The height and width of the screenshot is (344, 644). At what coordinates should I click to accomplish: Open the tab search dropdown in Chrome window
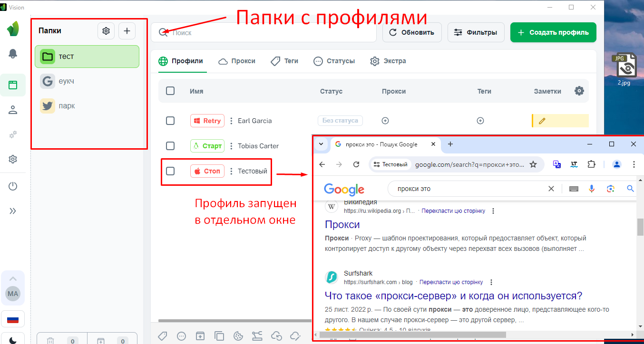click(321, 144)
